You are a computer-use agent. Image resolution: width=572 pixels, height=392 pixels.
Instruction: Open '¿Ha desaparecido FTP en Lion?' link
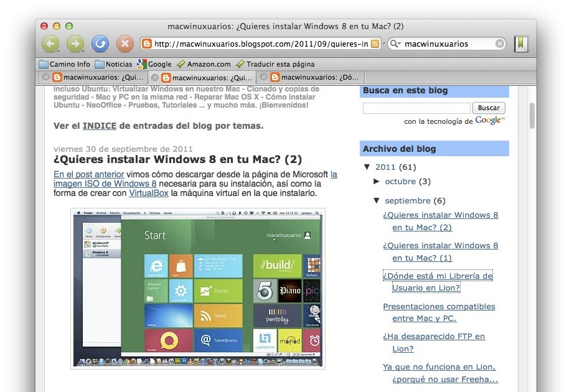pyautogui.click(x=434, y=342)
